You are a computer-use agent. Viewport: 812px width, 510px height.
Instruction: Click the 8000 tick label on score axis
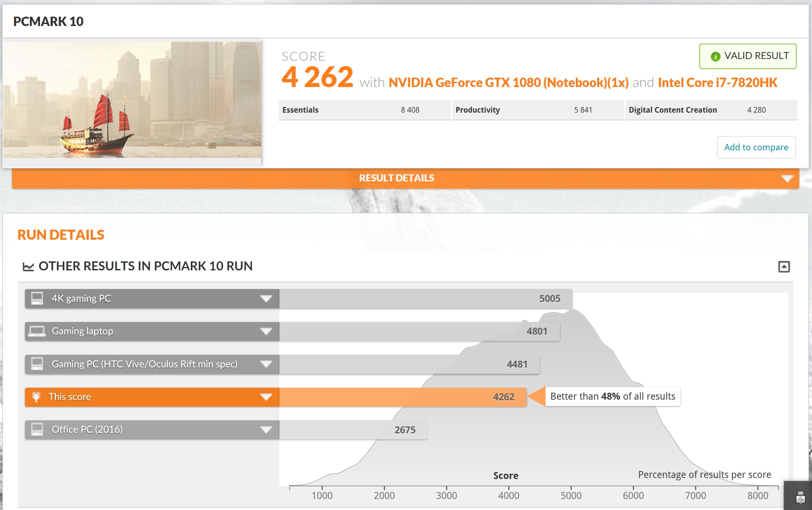[758, 496]
